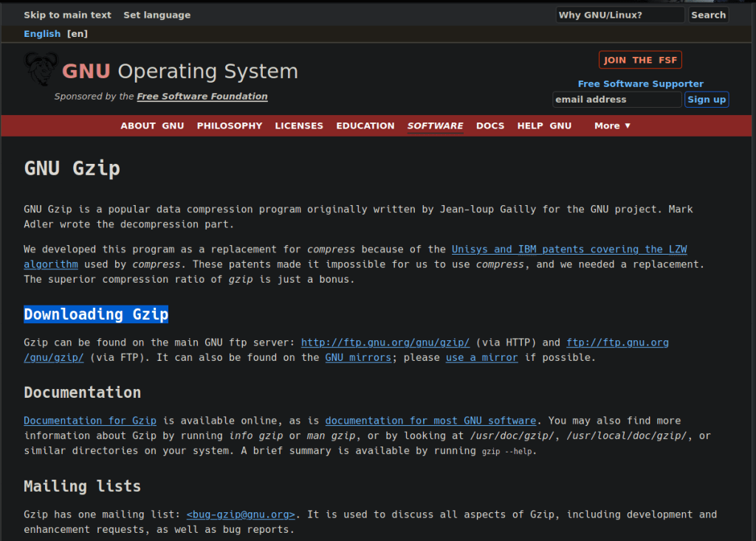
Task: Click the Search button
Action: pos(708,15)
